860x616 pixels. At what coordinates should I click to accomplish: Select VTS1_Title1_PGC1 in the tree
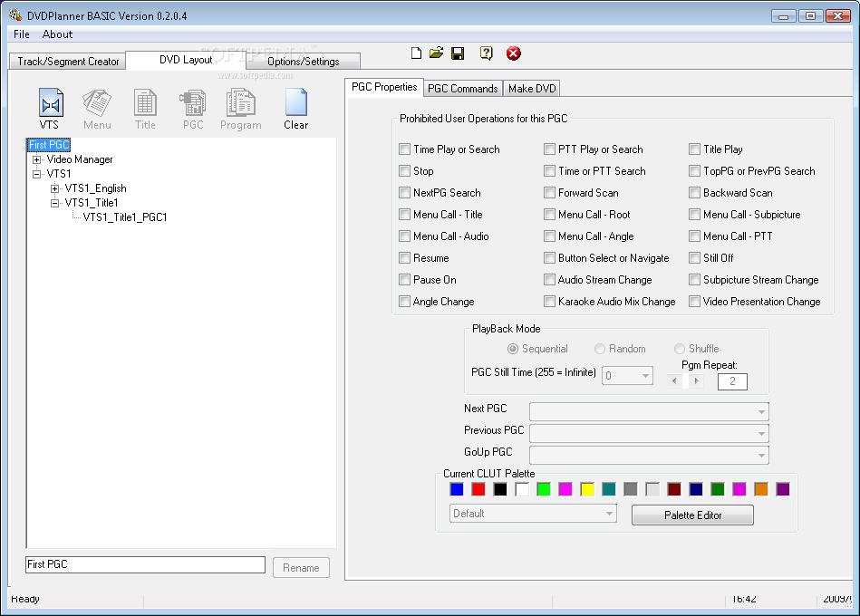[x=125, y=217]
